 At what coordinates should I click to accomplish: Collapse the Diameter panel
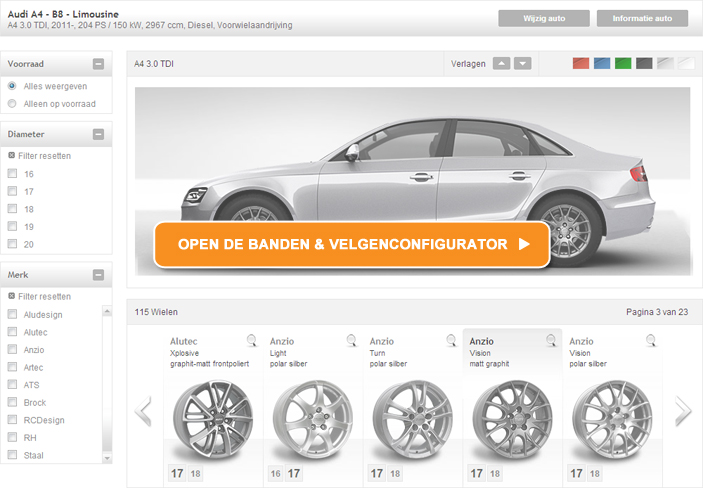click(x=98, y=134)
